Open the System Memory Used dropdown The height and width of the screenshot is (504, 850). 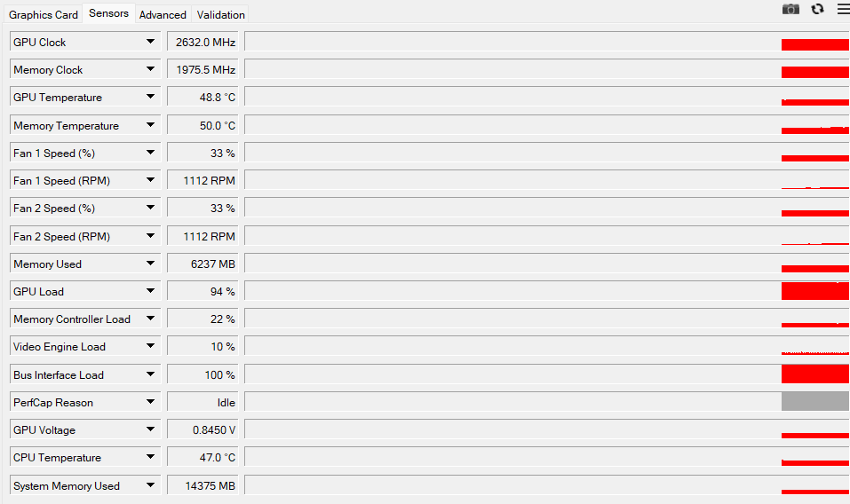150,486
